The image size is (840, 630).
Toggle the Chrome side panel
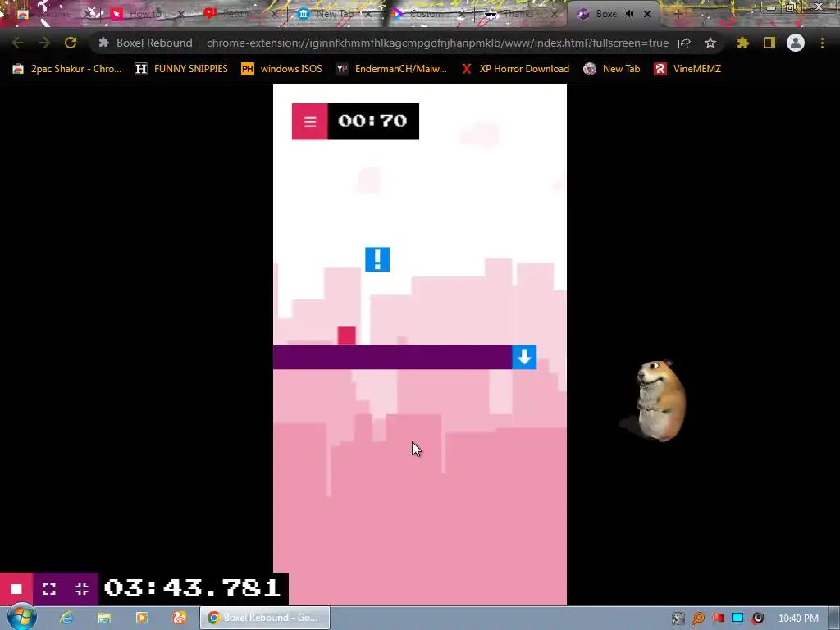pos(769,43)
